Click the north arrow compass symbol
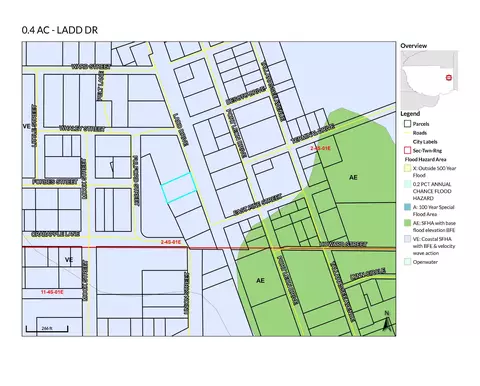 387,321
